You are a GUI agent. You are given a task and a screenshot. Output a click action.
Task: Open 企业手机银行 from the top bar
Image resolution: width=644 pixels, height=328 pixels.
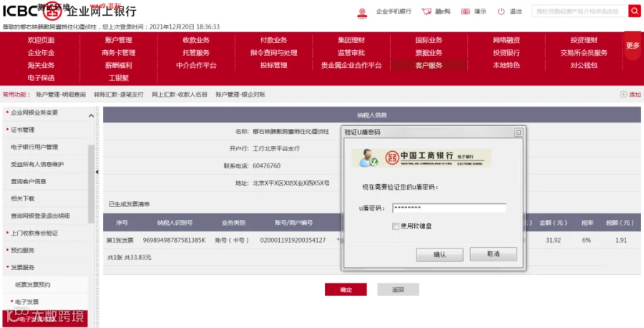(x=394, y=11)
